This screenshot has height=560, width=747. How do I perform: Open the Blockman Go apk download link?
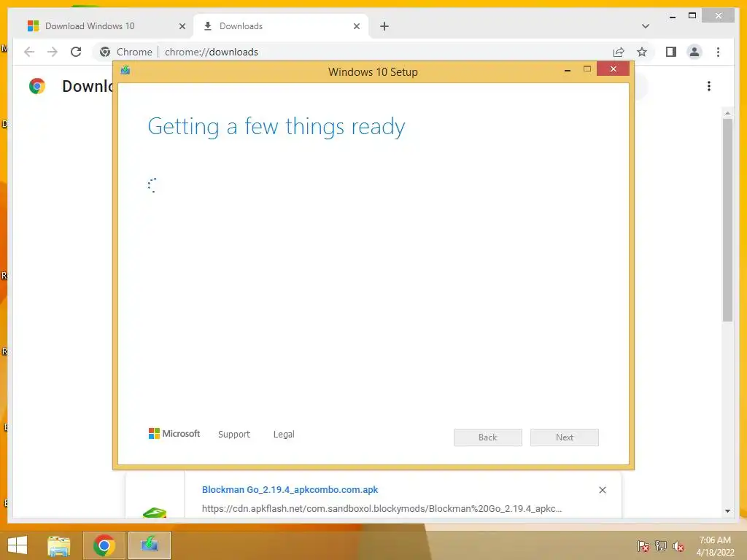[x=290, y=489]
